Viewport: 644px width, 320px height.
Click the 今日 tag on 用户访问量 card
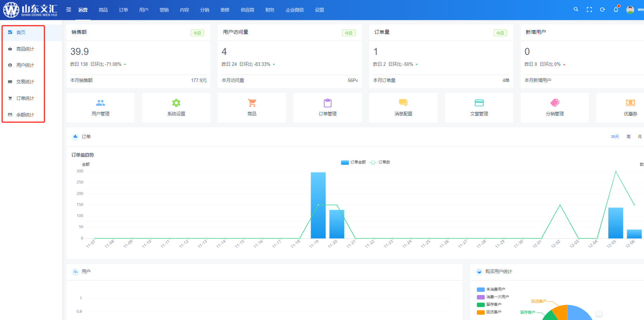349,33
